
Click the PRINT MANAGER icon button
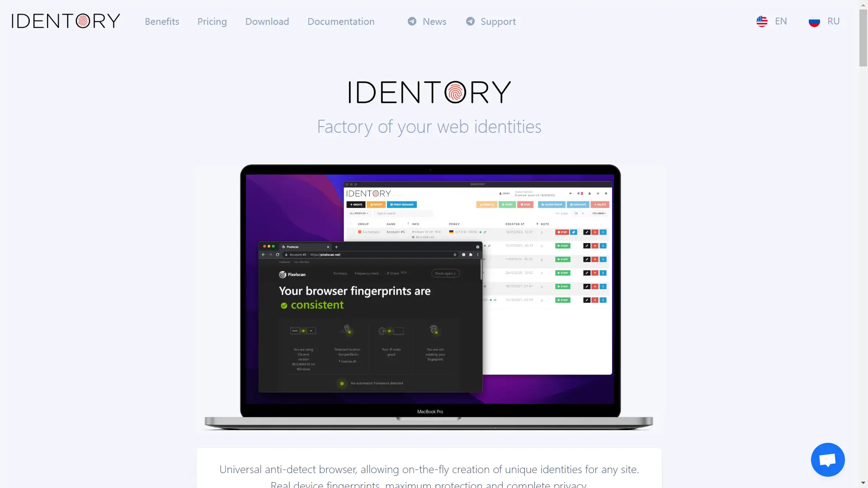coord(402,205)
